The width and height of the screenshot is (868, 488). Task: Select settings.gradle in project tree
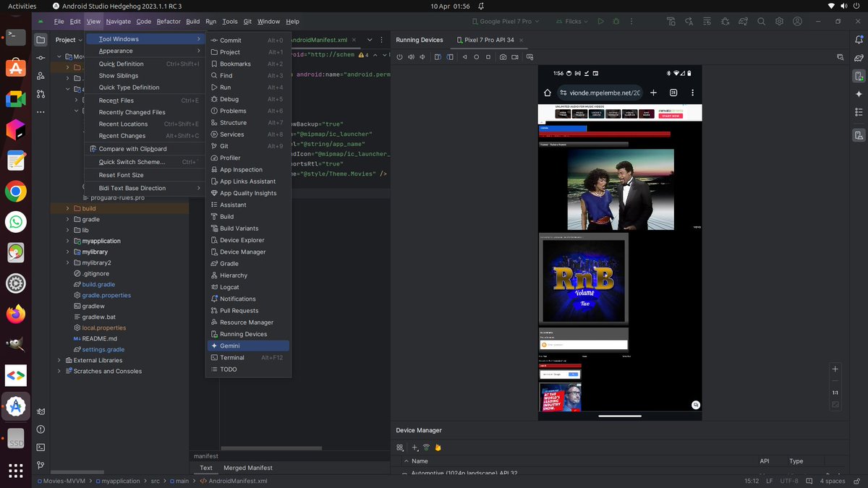coord(103,349)
